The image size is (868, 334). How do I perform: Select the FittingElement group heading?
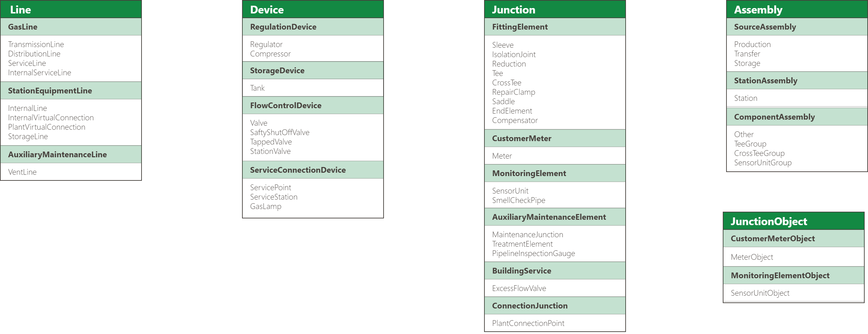tap(520, 27)
